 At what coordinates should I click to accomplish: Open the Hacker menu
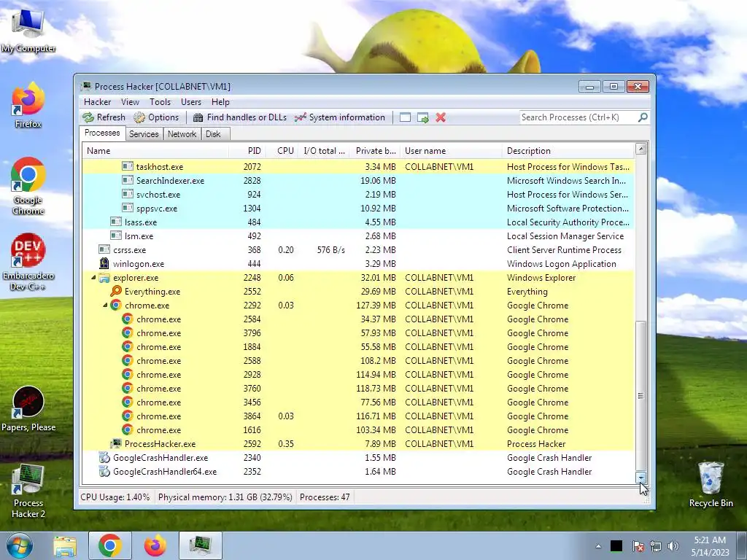(97, 102)
